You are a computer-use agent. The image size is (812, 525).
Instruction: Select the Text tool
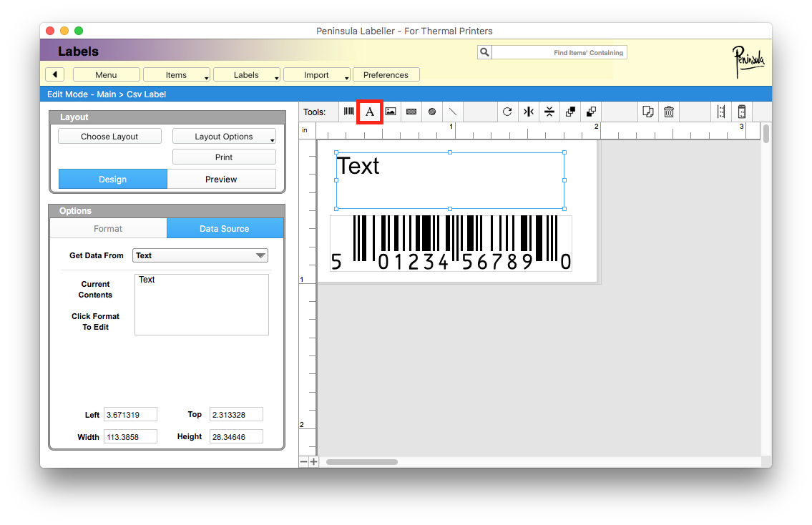point(370,112)
